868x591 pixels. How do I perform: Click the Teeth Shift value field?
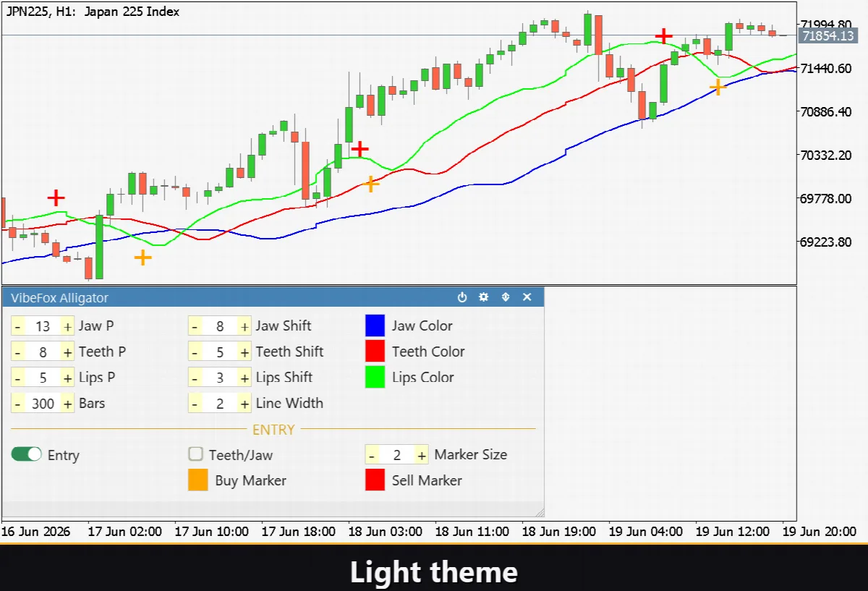(220, 352)
